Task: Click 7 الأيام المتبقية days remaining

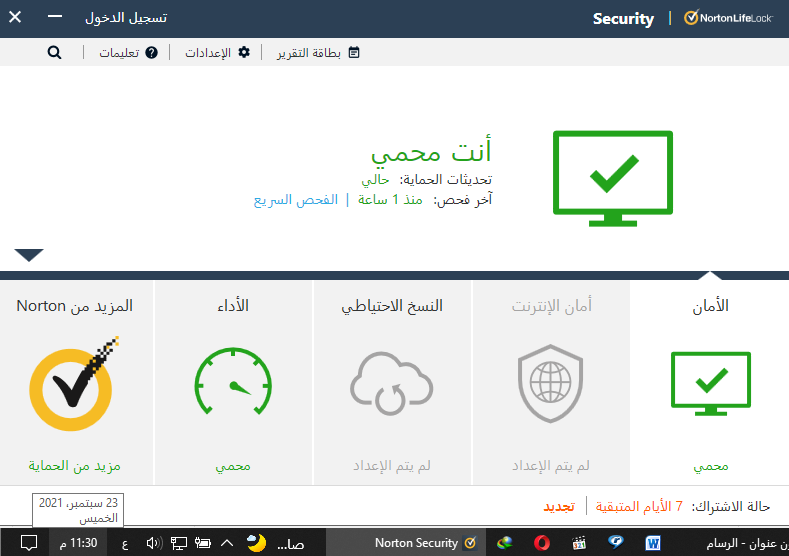Action: [x=639, y=506]
